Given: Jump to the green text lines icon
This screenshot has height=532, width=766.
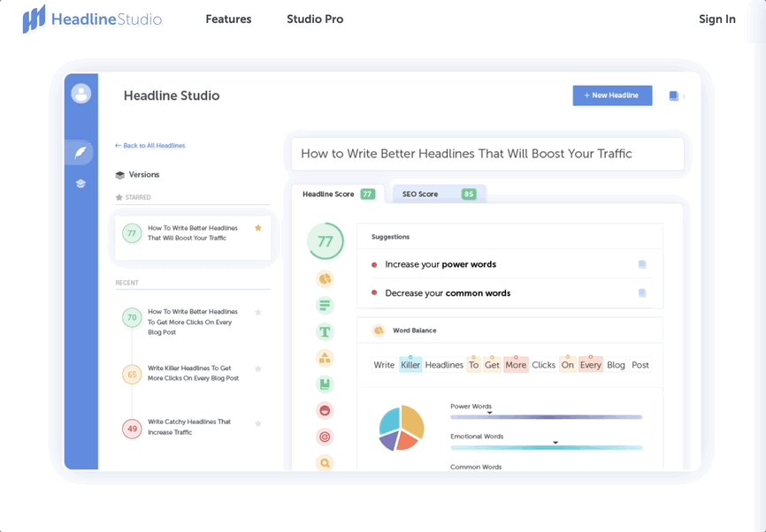Looking at the screenshot, I should click(x=325, y=306).
